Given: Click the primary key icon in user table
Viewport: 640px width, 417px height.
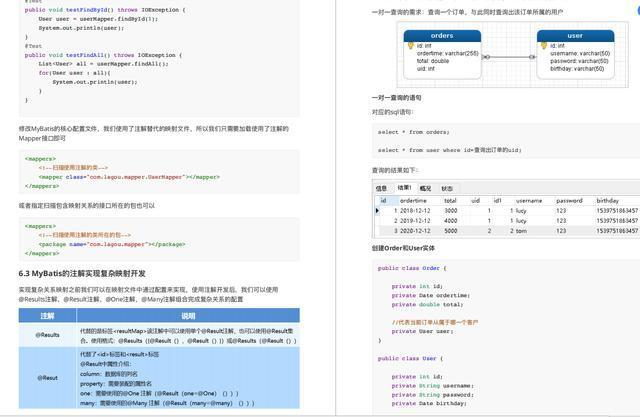Looking at the screenshot, I should pos(544,46).
